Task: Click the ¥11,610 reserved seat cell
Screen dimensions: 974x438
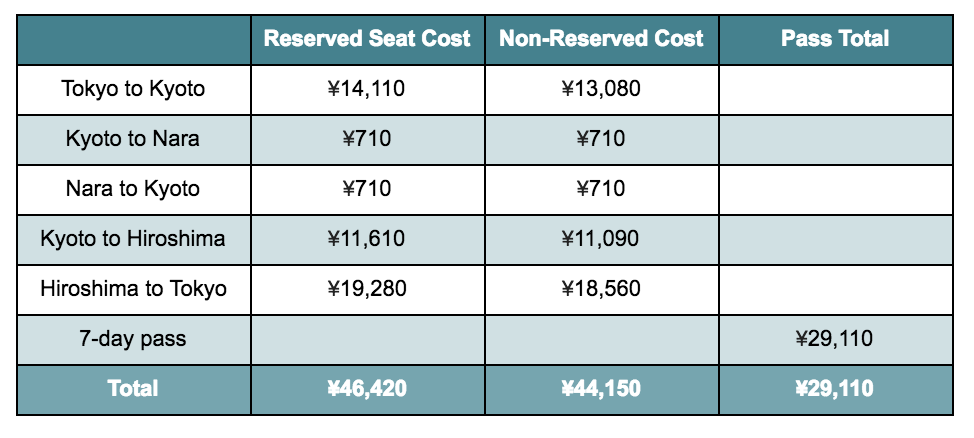Action: (x=368, y=240)
